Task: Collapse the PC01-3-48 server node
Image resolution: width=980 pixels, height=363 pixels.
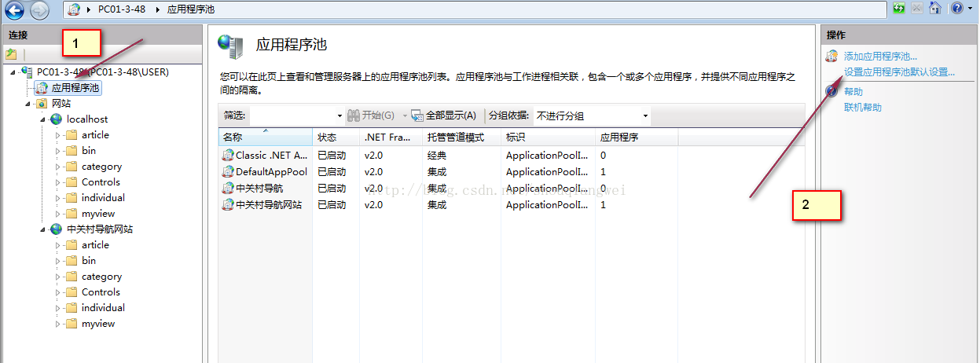Action: point(14,72)
